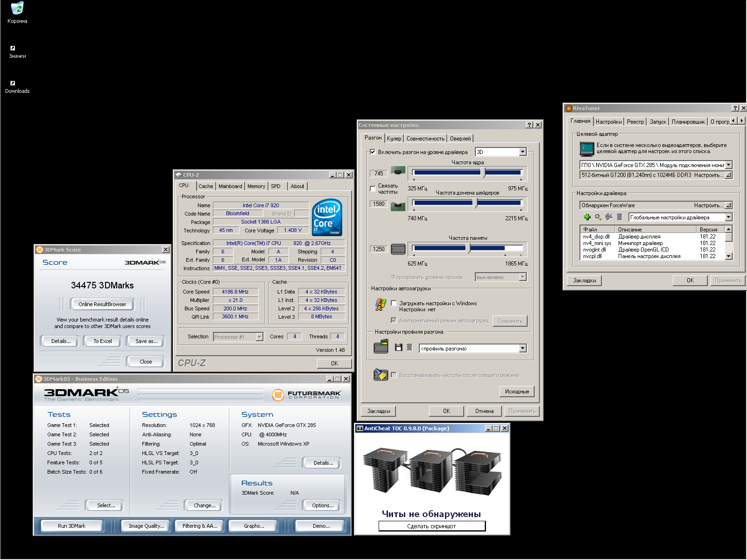The height and width of the screenshot is (560, 747).
Task: Open the target adapter dropdown in RivaTuner
Action: pos(728,165)
